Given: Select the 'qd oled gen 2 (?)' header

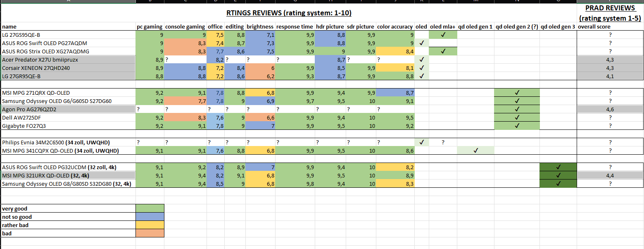Looking at the screenshot, I should tap(517, 26).
